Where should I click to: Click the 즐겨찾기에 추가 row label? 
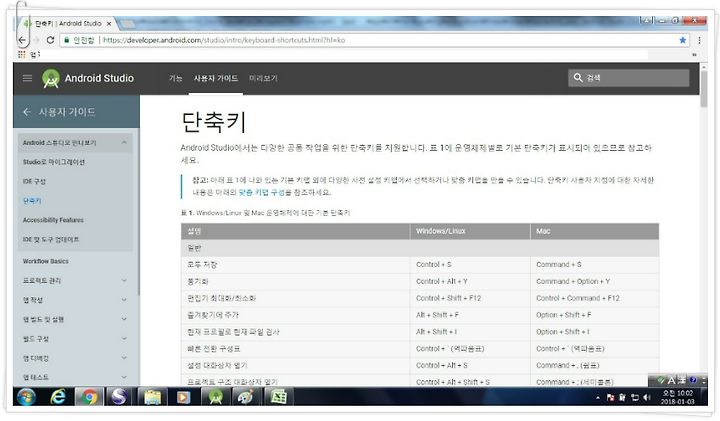tap(213, 315)
